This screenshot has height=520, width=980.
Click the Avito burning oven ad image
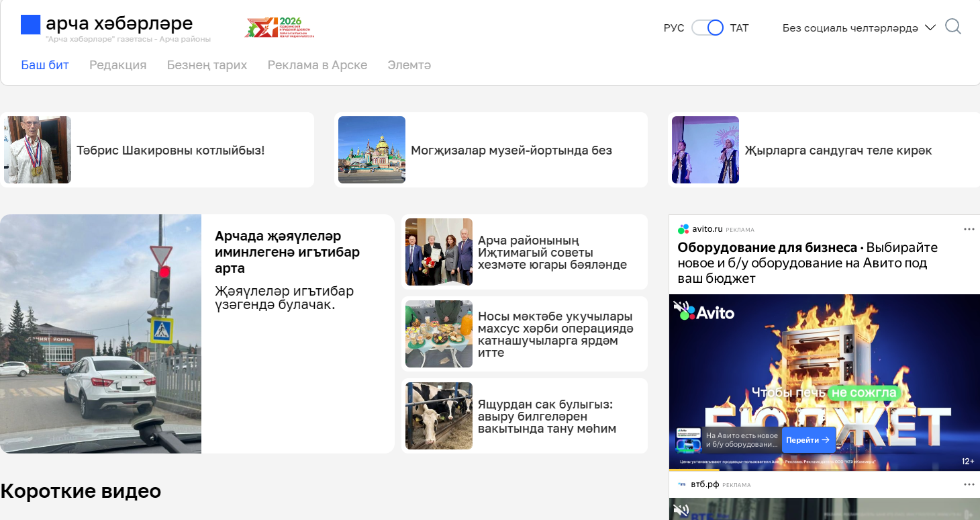pyautogui.click(x=824, y=382)
